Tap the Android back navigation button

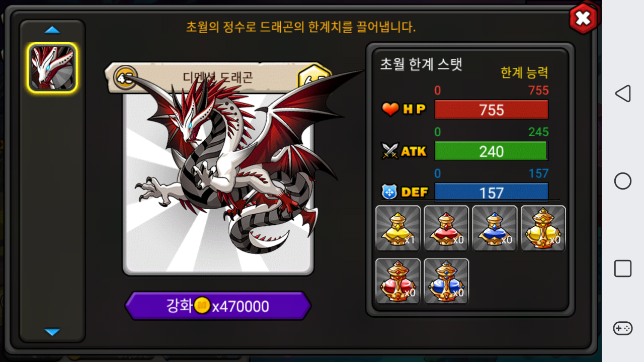623,94
